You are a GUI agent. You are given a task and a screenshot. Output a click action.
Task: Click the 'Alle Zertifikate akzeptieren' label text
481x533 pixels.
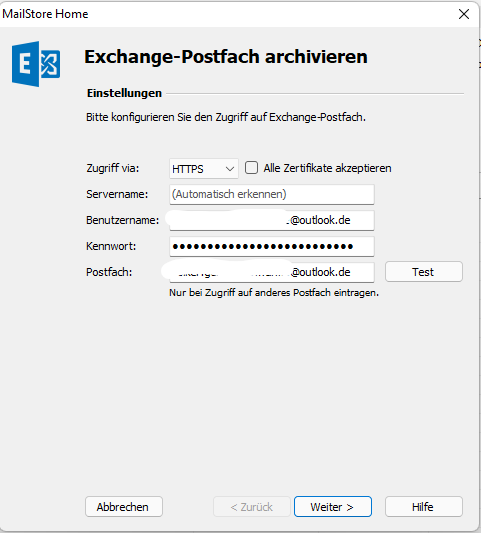click(x=327, y=168)
